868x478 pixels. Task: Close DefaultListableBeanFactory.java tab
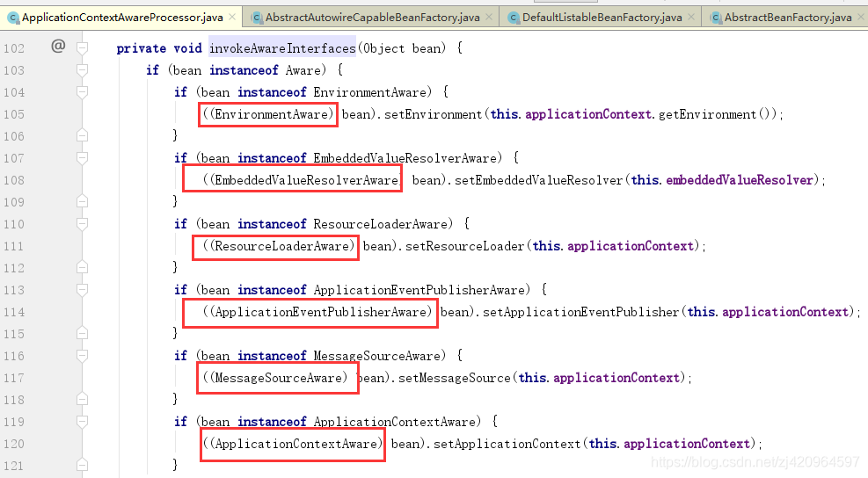coord(691,18)
